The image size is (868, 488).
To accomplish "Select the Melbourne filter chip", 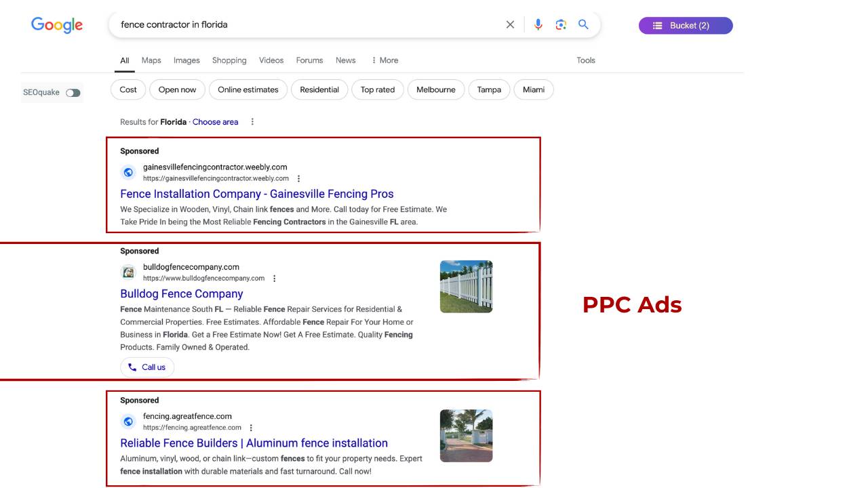I will coord(436,89).
